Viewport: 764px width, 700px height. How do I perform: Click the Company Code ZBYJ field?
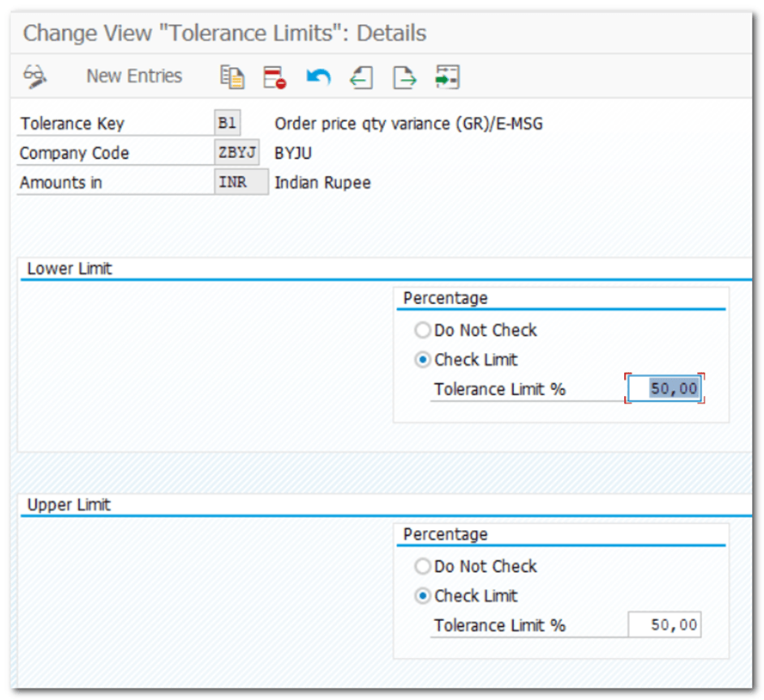pos(236,153)
